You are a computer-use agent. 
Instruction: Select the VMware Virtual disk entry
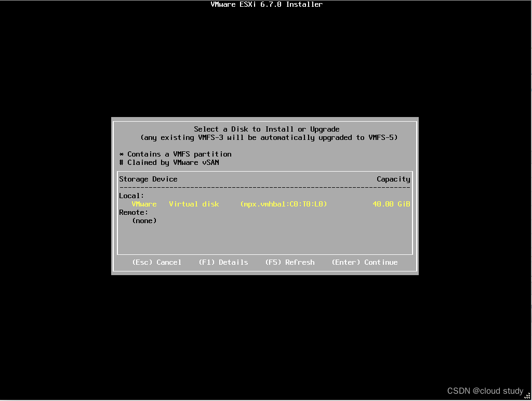(x=264, y=204)
